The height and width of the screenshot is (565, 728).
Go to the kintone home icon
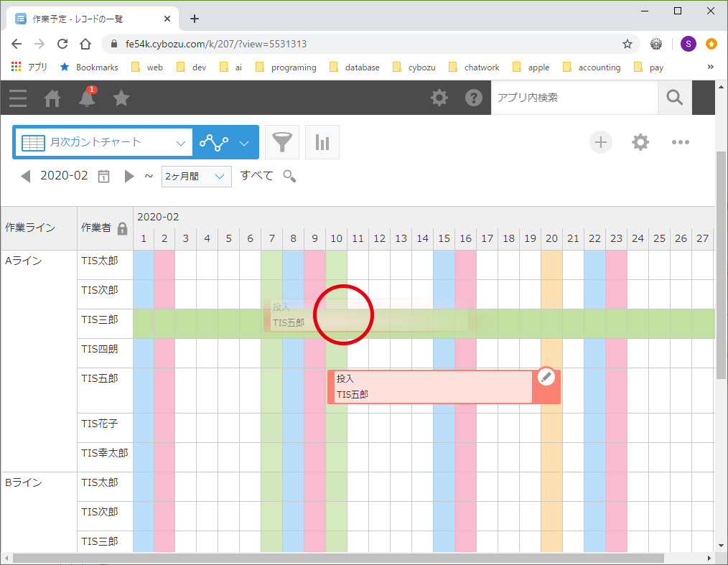click(x=52, y=98)
